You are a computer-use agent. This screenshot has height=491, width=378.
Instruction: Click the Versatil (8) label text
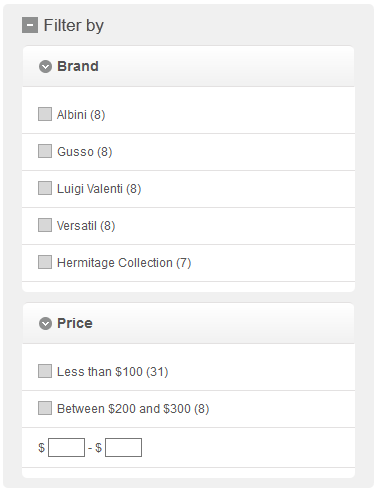tap(86, 226)
